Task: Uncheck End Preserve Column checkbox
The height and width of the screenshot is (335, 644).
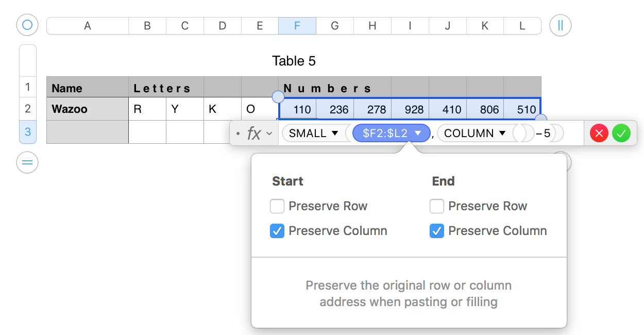Action: coord(437,231)
